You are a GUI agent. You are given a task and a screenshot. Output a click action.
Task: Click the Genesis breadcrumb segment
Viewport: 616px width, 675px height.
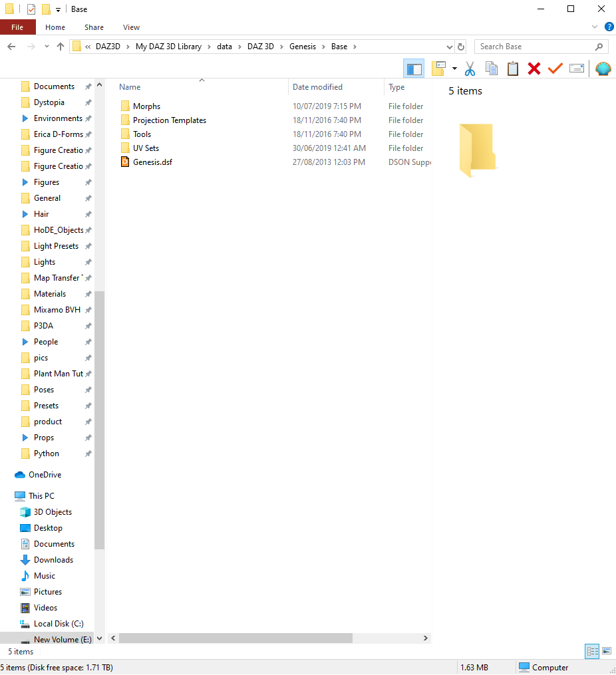coord(303,47)
